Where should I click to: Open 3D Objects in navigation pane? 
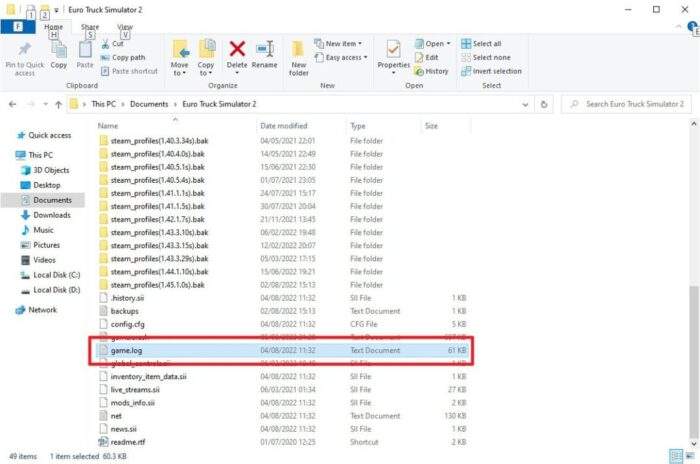click(x=45, y=170)
